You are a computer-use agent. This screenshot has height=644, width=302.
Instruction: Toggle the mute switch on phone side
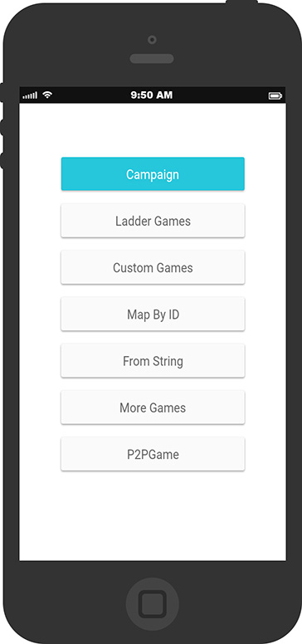pyautogui.click(x=2, y=93)
